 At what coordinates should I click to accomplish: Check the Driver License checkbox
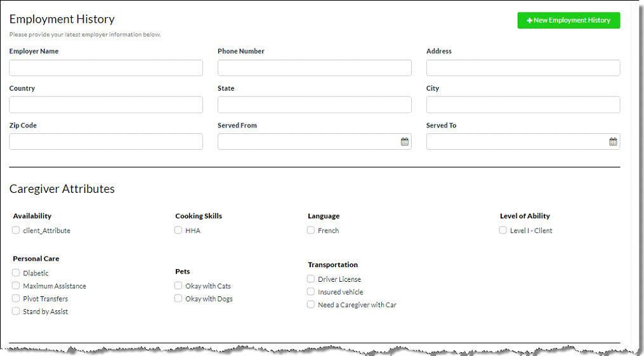click(x=311, y=279)
